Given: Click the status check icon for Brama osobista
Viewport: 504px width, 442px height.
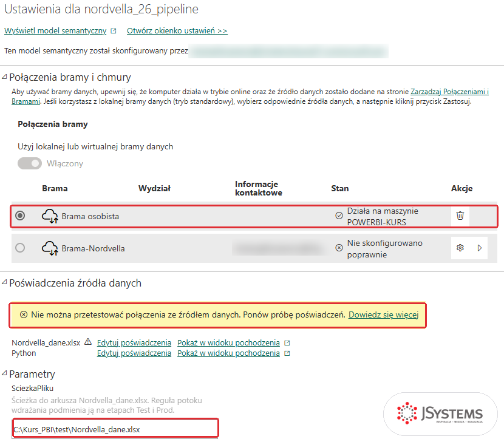Looking at the screenshot, I should point(339,216).
